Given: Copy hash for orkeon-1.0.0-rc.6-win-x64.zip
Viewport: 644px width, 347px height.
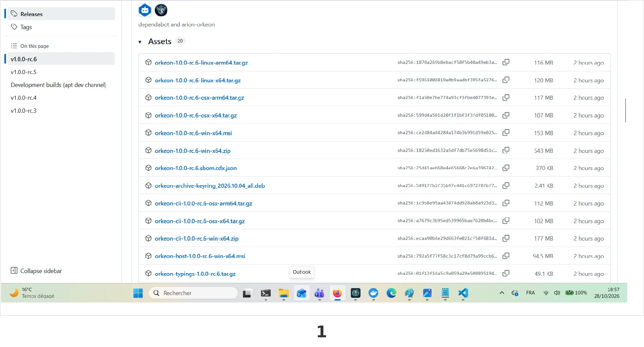Looking at the screenshot, I should coord(506,150).
